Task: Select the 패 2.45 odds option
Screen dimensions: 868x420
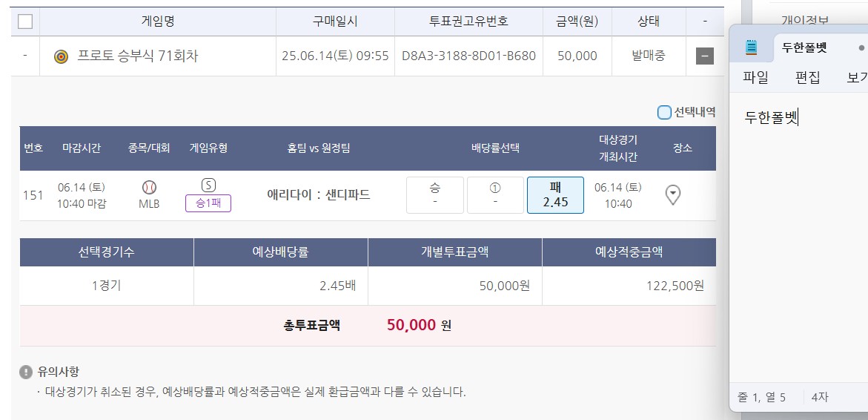Action: [555, 194]
